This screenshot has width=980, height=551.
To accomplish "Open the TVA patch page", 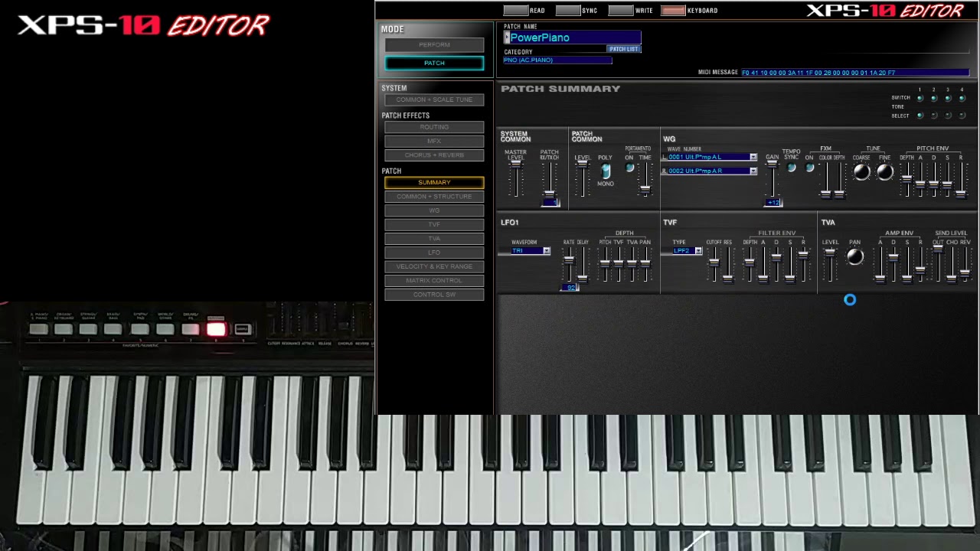I will 434,238.
